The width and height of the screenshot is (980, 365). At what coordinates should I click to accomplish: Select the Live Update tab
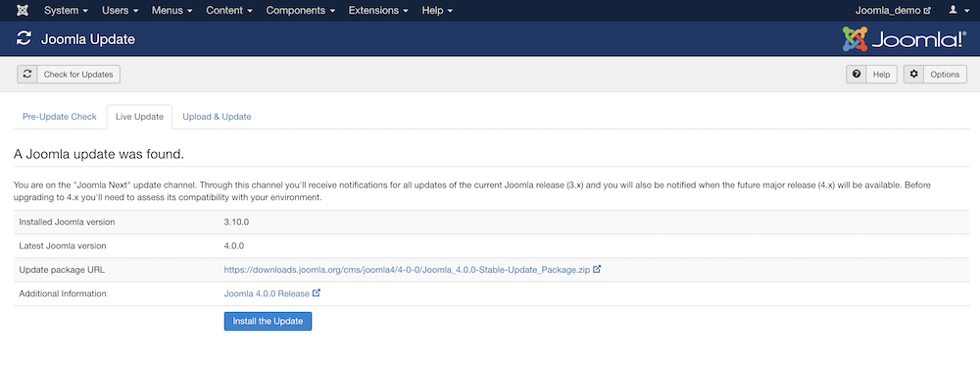tap(139, 117)
